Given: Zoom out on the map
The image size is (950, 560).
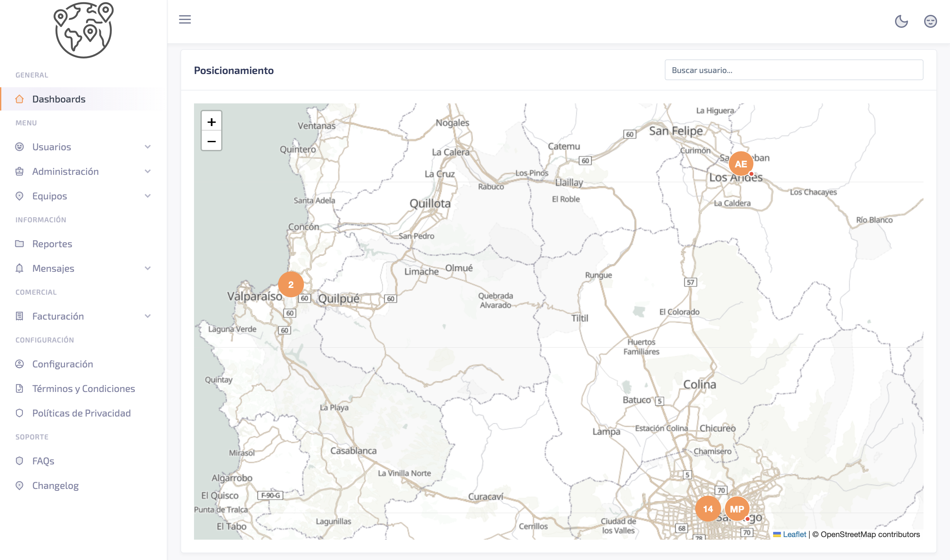Looking at the screenshot, I should click(x=211, y=141).
